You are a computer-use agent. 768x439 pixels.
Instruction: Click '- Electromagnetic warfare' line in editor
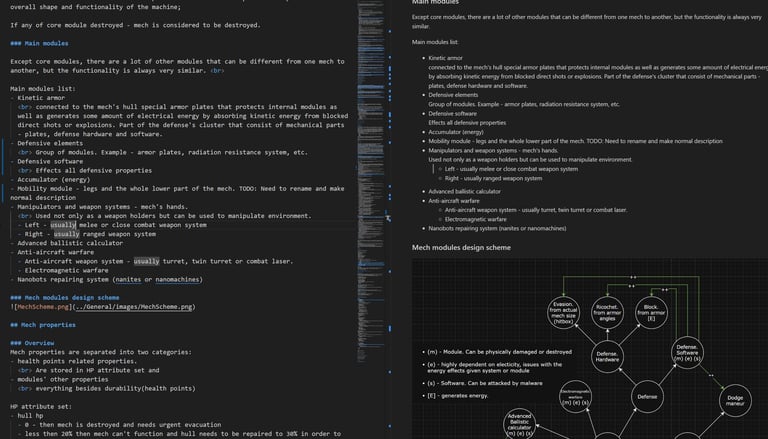pyautogui.click(x=63, y=270)
